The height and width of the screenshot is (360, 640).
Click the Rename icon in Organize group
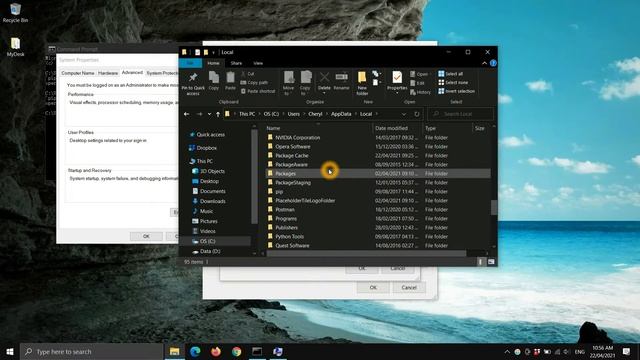click(341, 80)
